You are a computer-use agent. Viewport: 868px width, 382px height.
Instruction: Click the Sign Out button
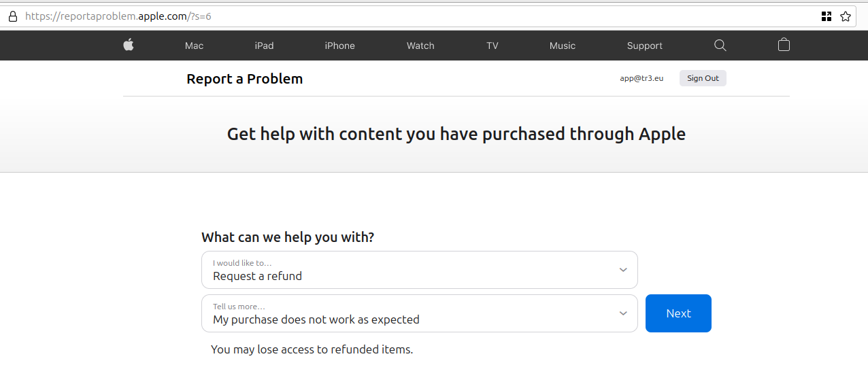pyautogui.click(x=703, y=78)
